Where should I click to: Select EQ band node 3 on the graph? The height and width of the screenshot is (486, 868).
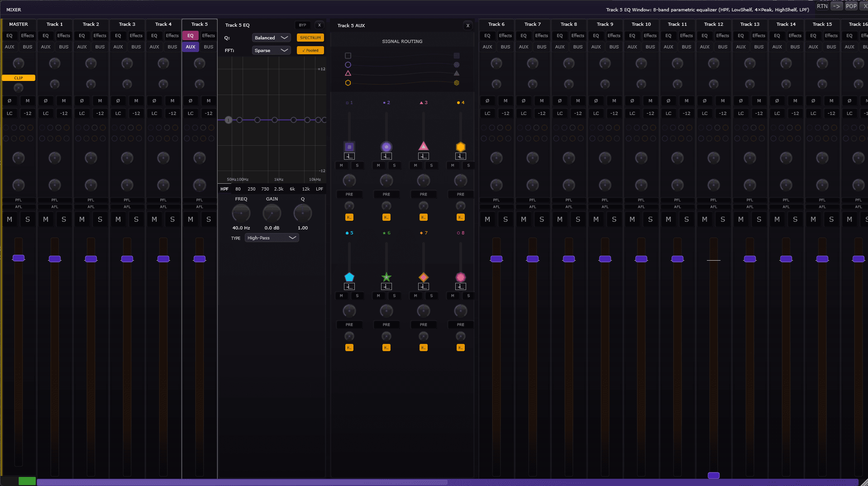click(257, 120)
